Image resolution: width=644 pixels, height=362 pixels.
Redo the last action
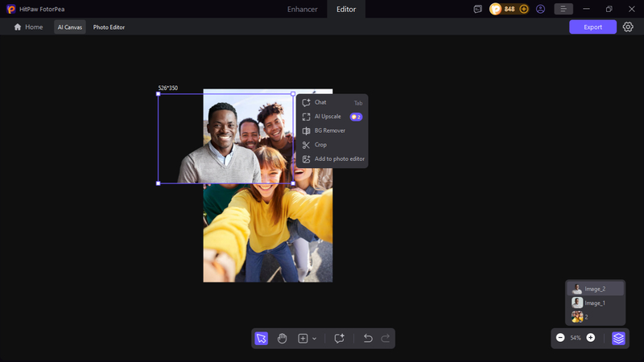point(386,338)
